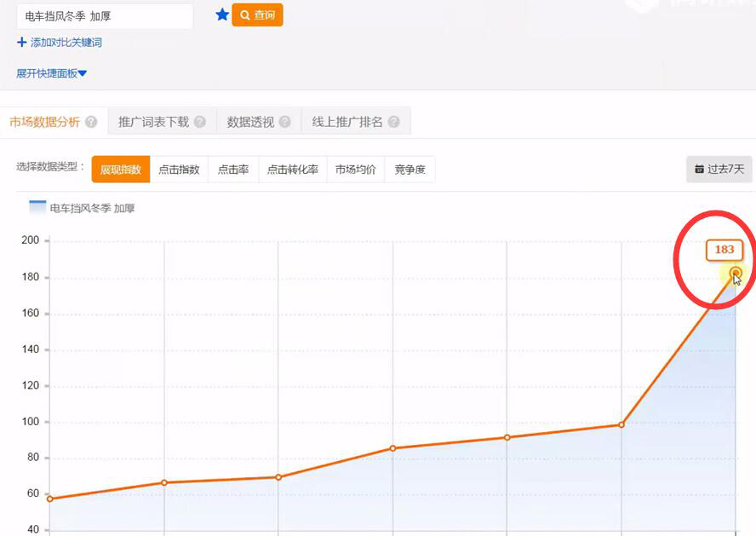Click the keyword search input field
The height and width of the screenshot is (536, 756).
coord(104,16)
